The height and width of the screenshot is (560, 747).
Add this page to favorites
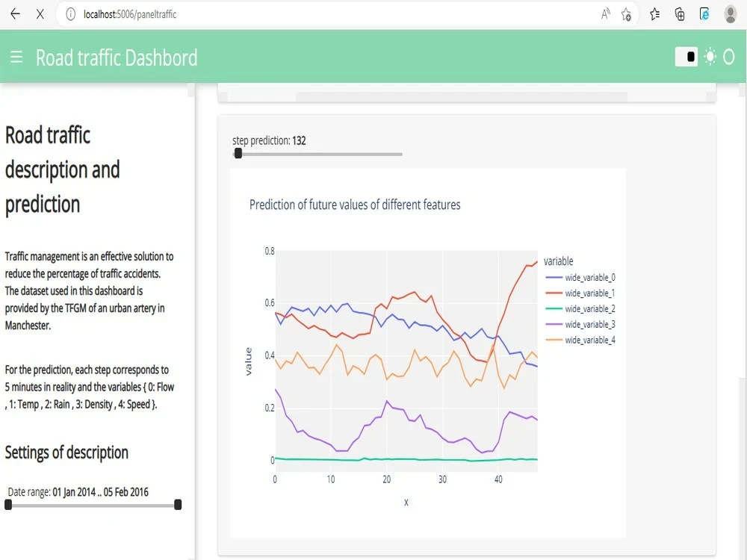pyautogui.click(x=624, y=13)
